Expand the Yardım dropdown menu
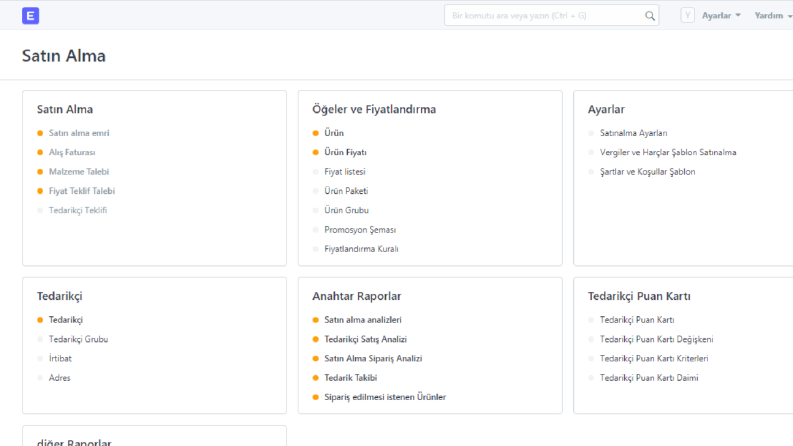 (773, 16)
